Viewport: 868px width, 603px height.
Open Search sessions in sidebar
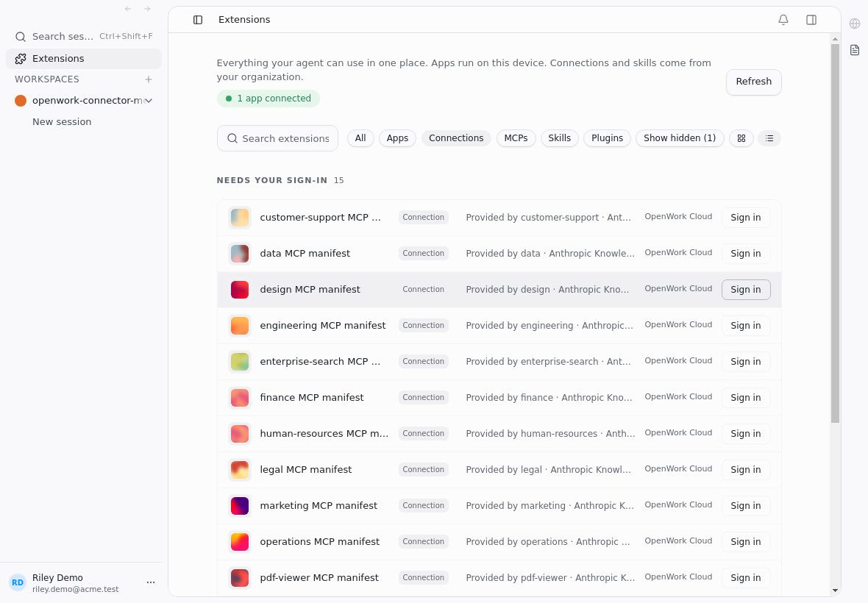[84, 37]
